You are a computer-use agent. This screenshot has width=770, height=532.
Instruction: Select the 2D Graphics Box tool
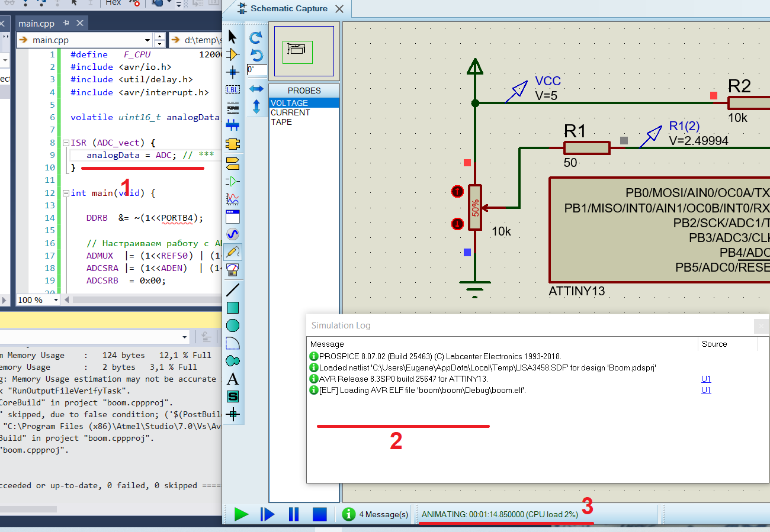point(233,308)
